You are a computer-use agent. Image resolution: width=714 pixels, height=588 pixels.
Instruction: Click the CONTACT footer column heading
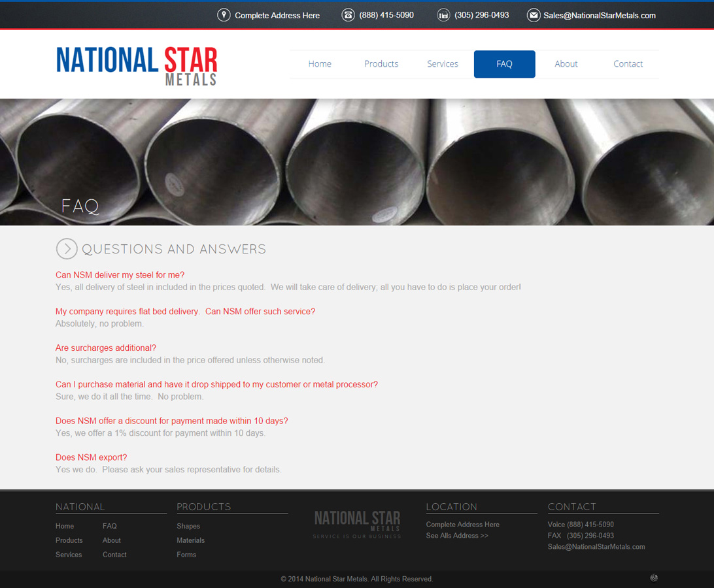point(572,506)
